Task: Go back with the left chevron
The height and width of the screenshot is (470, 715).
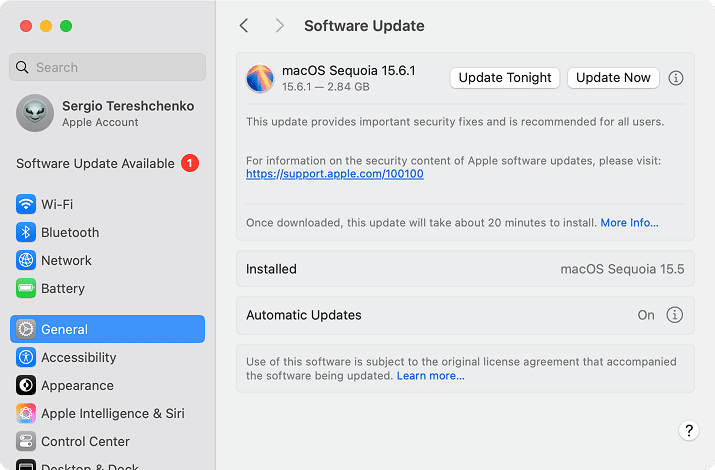Action: pyautogui.click(x=244, y=26)
